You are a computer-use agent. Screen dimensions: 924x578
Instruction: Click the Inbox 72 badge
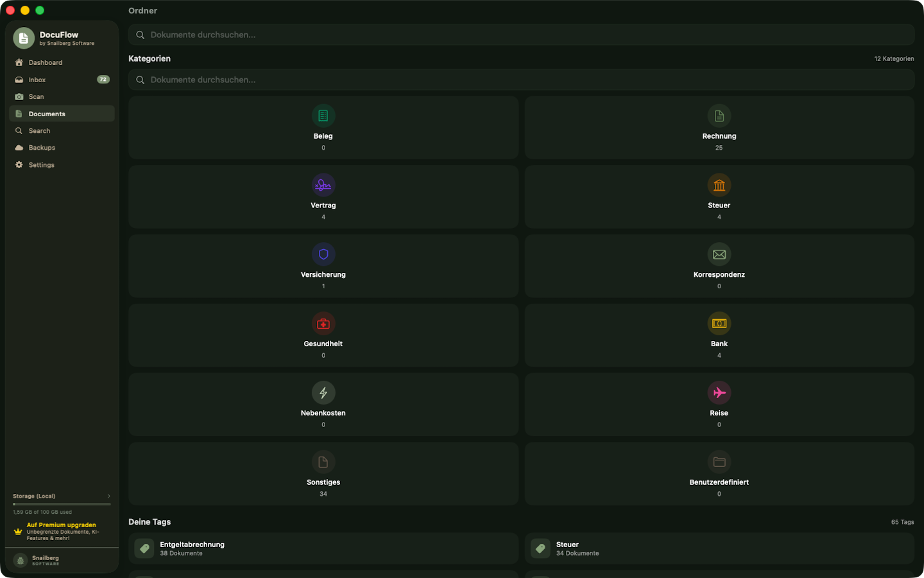click(103, 80)
